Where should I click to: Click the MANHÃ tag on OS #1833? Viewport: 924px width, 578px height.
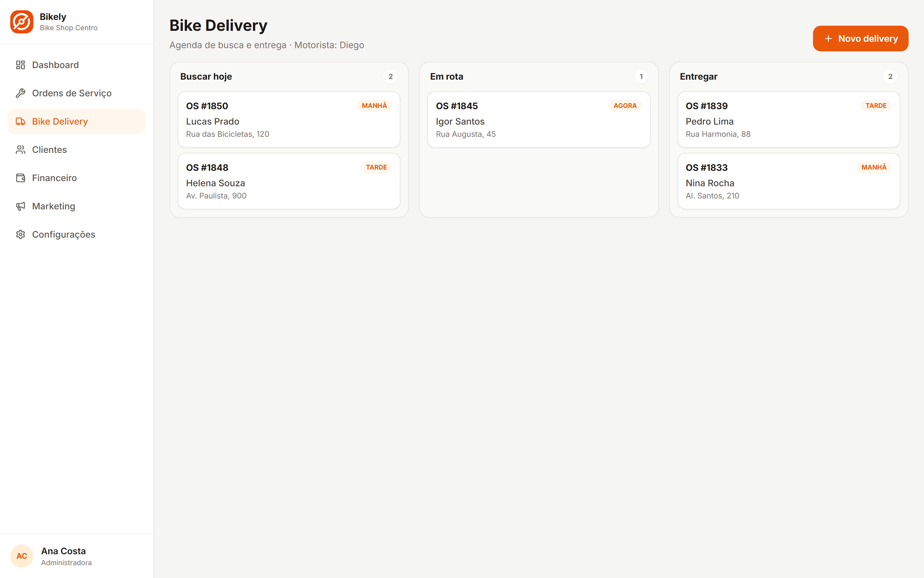(874, 167)
